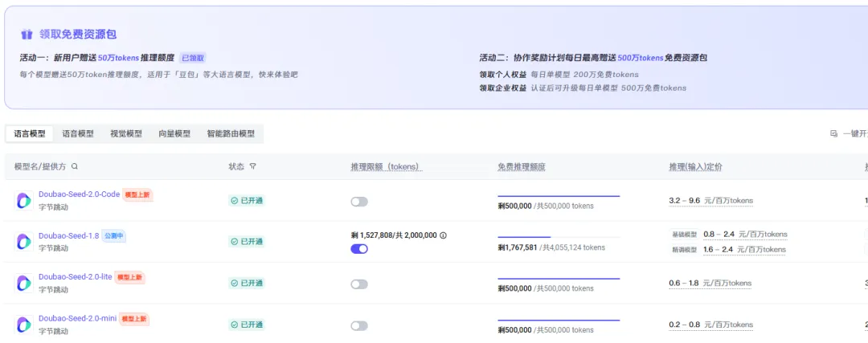868x343 pixels.
Task: Click free quota progress bar for Doubao-Seed-2.0-Code
Action: pyautogui.click(x=559, y=196)
